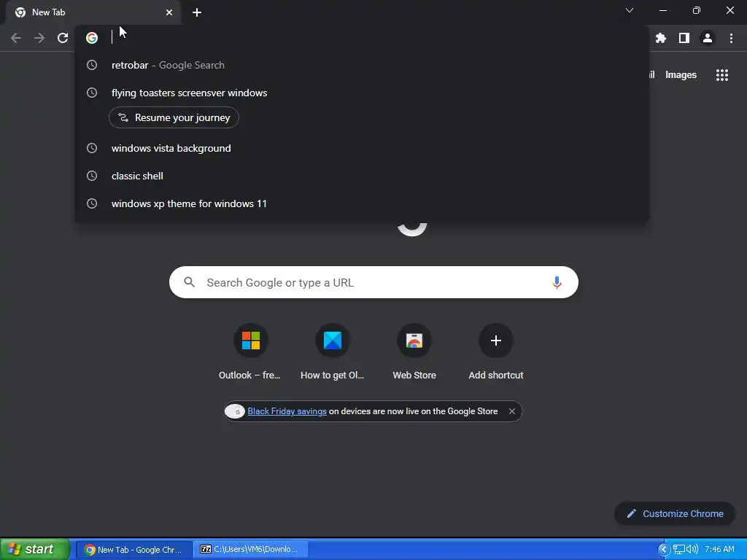
Task: Open the Images link
Action: coord(681,75)
